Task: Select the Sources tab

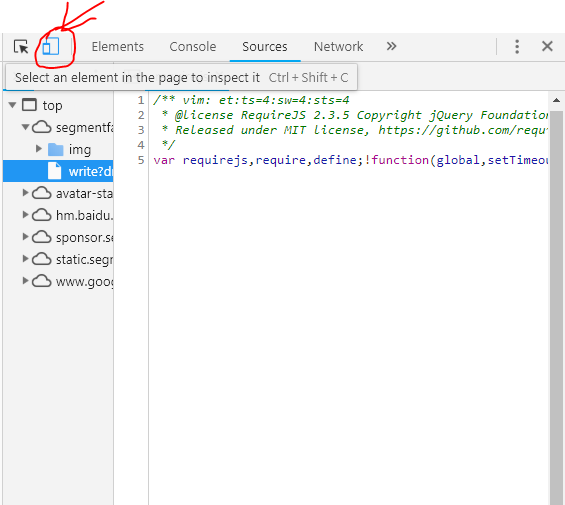Action: (265, 46)
